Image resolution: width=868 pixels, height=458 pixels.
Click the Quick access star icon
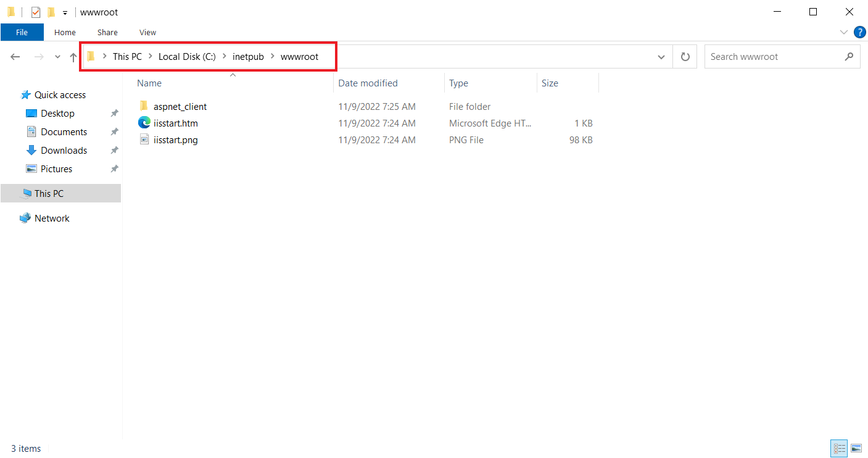pos(25,94)
